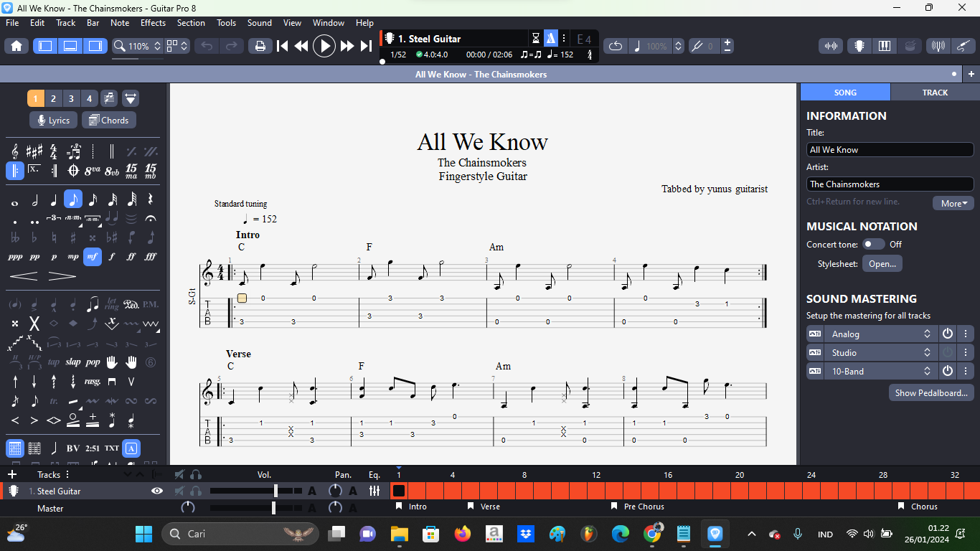The height and width of the screenshot is (551, 980).
Task: Adjust the Steel Guitar pan knob
Action: pos(335,491)
